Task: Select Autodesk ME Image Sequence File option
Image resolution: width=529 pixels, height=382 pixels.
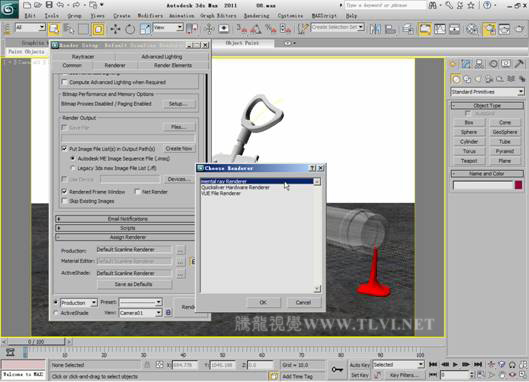Action: 73,158
